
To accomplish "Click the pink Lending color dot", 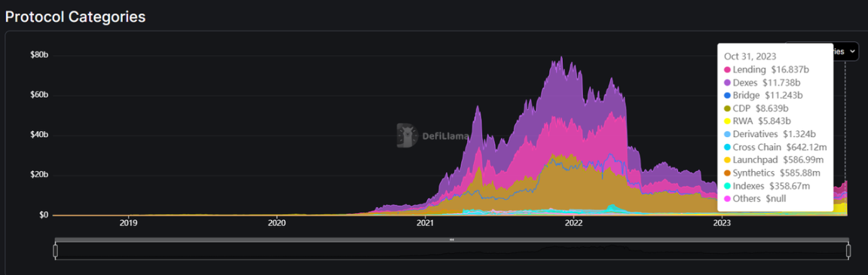I will [727, 70].
